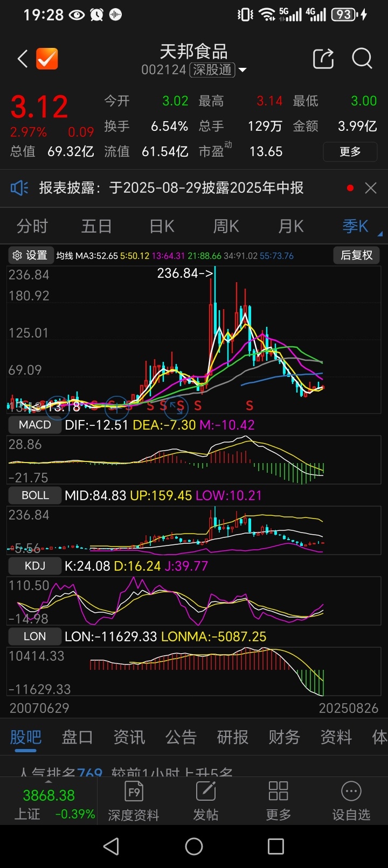Tap Android back navigation button

click(111, 846)
